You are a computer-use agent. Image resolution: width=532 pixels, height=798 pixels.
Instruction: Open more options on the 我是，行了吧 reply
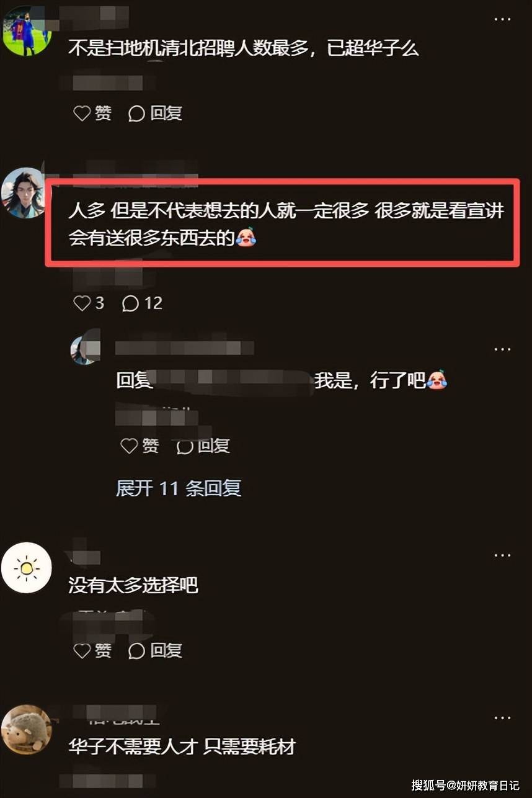[x=502, y=349]
